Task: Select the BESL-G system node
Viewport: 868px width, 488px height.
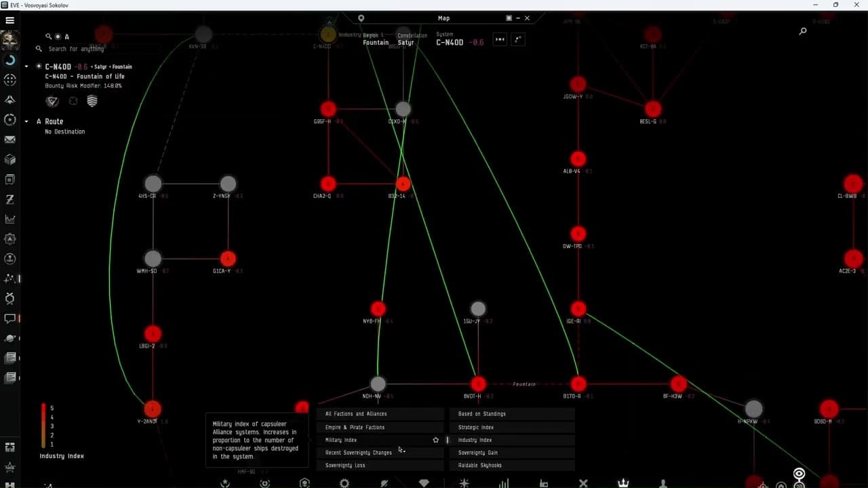Action: pyautogui.click(x=652, y=109)
